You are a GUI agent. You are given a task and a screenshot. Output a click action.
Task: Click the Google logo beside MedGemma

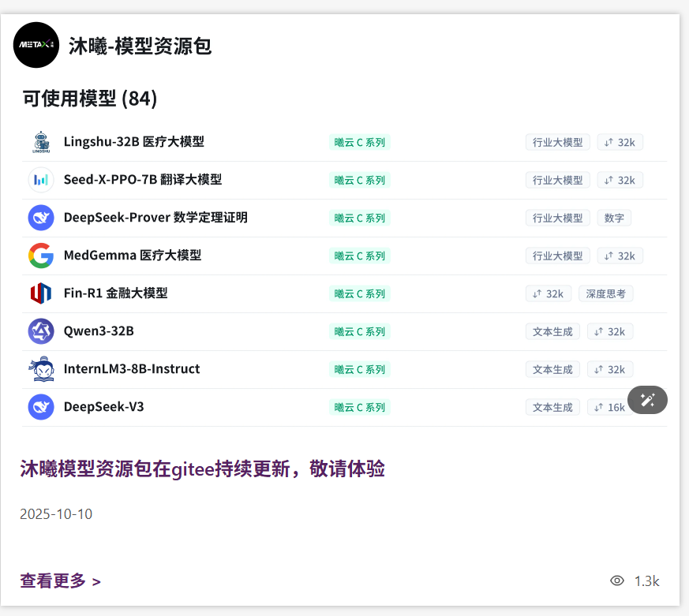41,256
